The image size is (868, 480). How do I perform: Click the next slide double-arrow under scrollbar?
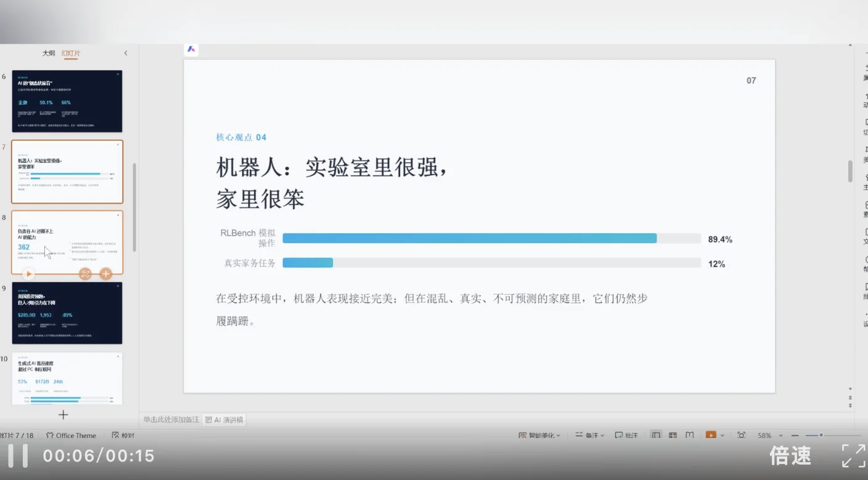pos(850,405)
